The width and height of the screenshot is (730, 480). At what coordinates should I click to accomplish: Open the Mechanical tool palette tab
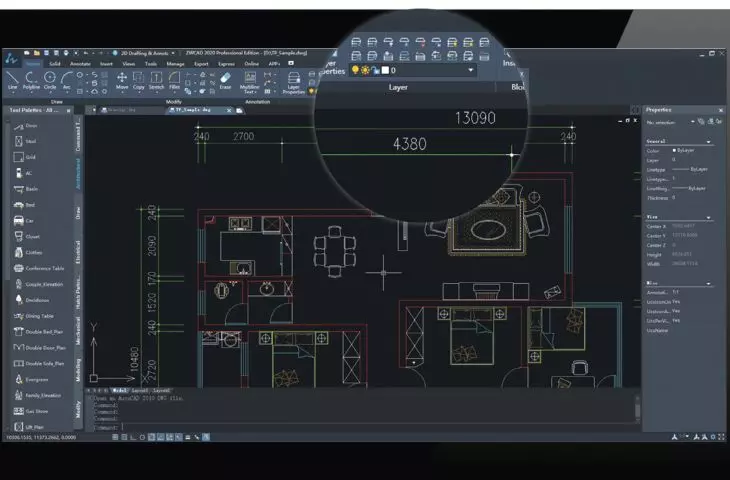pos(78,331)
